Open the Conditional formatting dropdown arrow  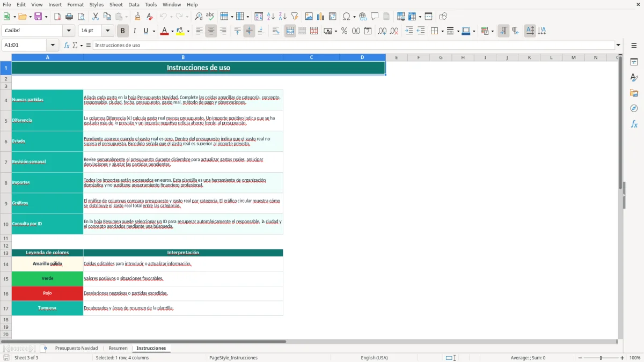492,31
